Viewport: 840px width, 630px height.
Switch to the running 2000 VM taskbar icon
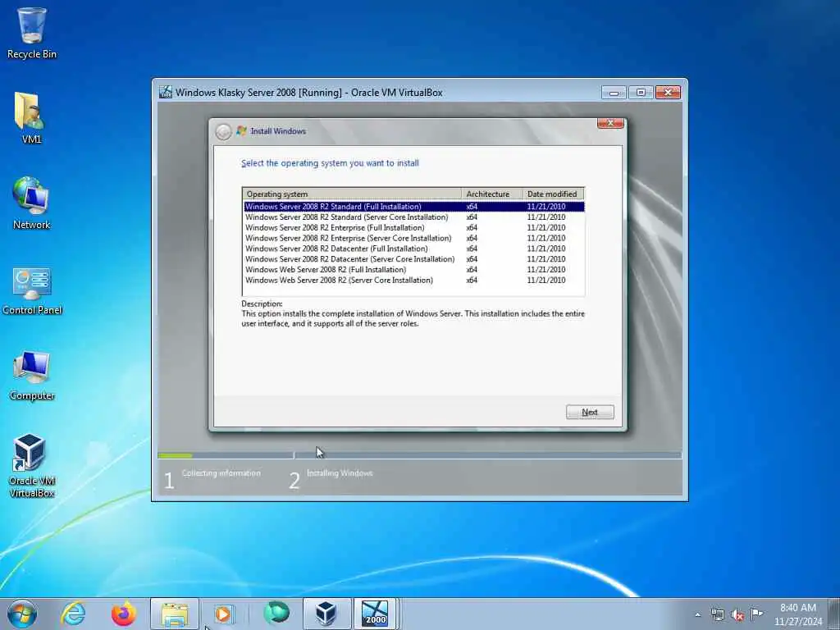(x=375, y=614)
